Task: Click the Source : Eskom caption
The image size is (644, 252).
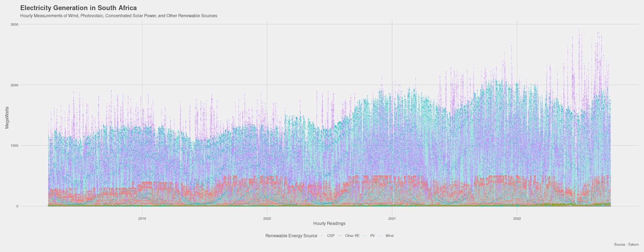Action: (x=626, y=245)
